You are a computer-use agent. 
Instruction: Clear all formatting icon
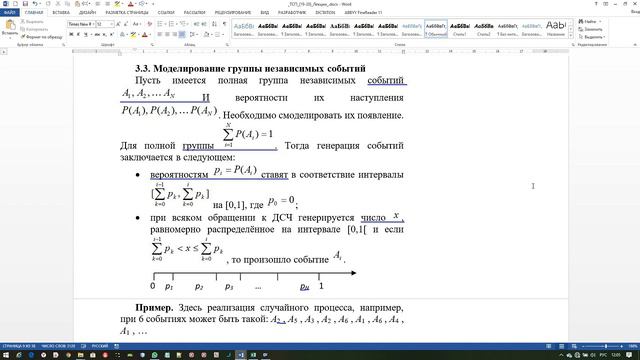pyautogui.click(x=149, y=24)
